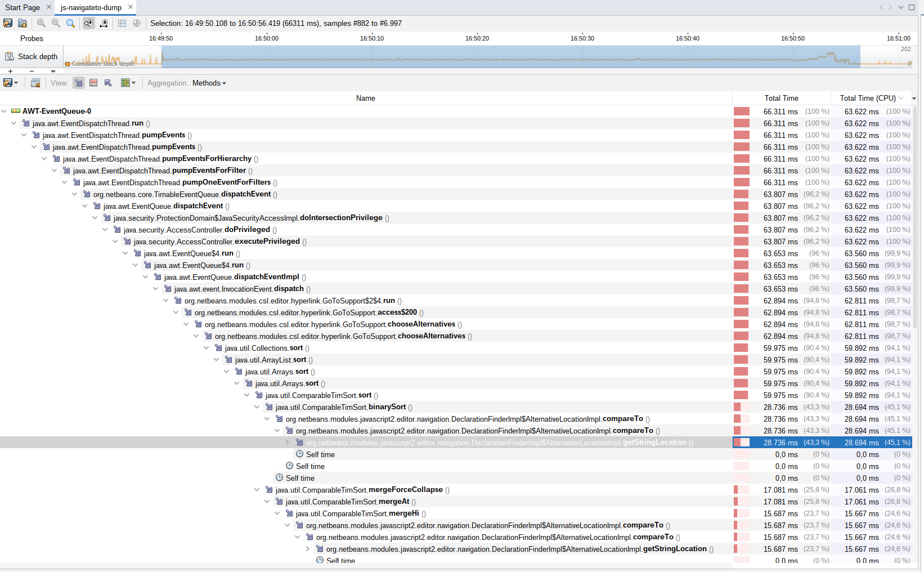
Task: Click the grayed round icon before Selection text
Action: coord(137,23)
